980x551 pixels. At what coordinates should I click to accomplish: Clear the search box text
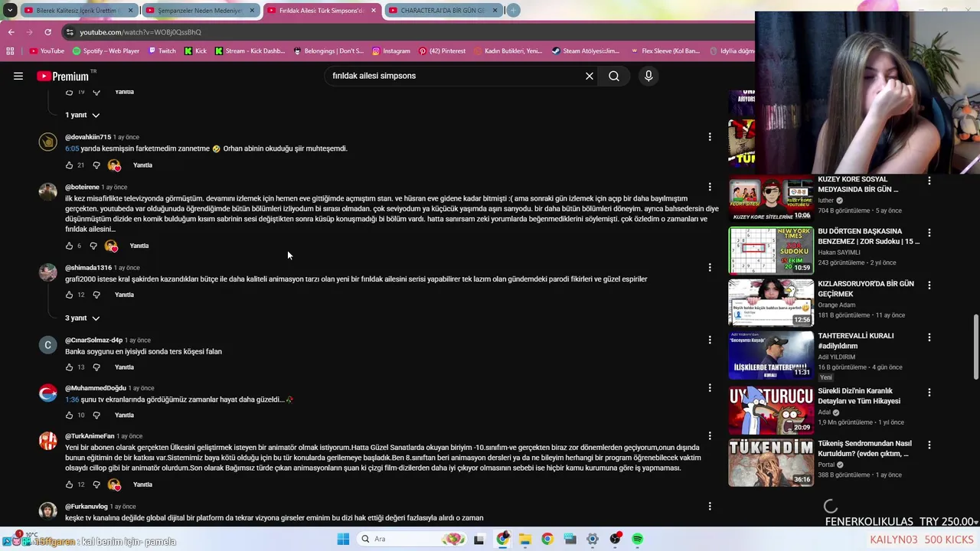(x=590, y=76)
